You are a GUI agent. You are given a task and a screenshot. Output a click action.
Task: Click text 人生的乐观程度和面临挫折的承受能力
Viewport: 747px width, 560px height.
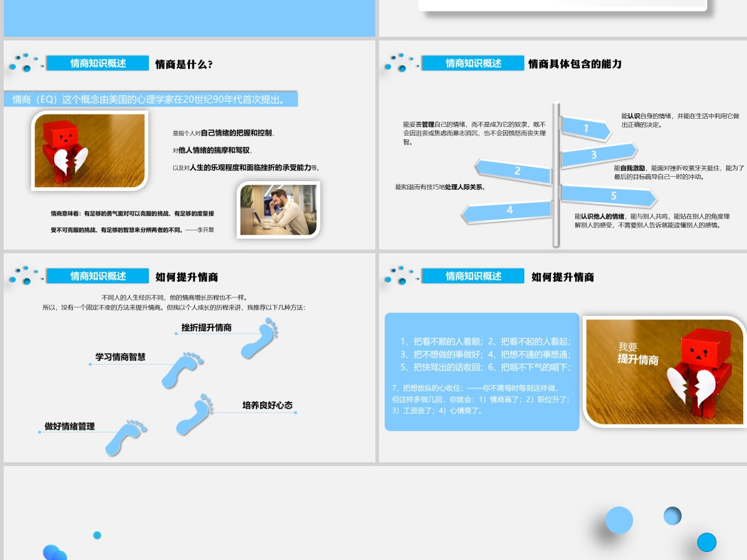point(250,167)
